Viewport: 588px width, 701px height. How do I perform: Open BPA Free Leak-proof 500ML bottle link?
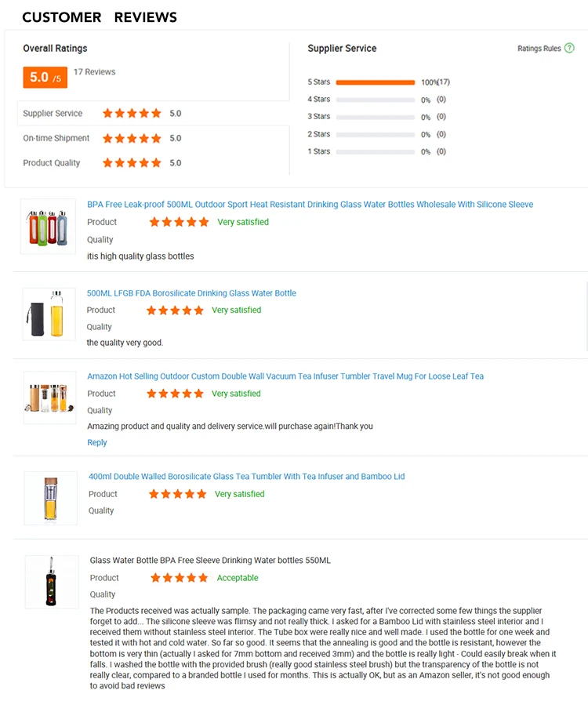[310, 205]
